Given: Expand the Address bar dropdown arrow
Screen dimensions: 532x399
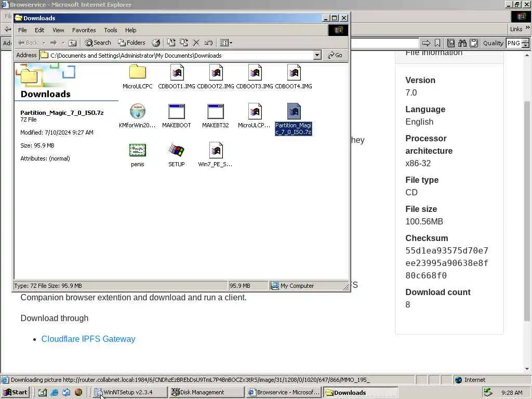Looking at the screenshot, I should click(x=317, y=55).
